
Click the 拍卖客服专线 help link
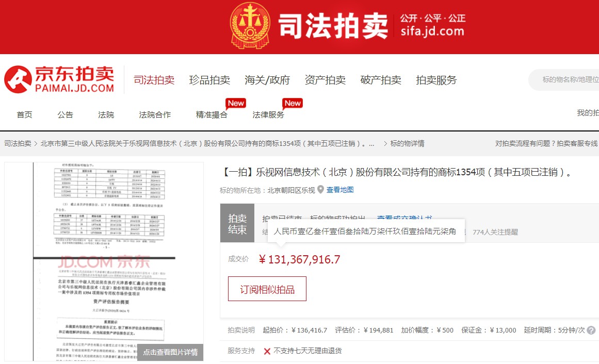577,144
